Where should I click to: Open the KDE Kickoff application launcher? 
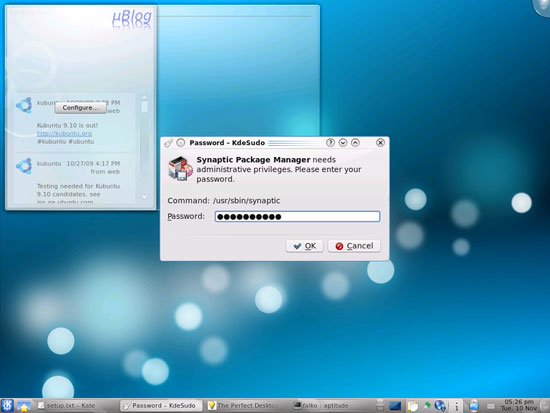[7, 406]
